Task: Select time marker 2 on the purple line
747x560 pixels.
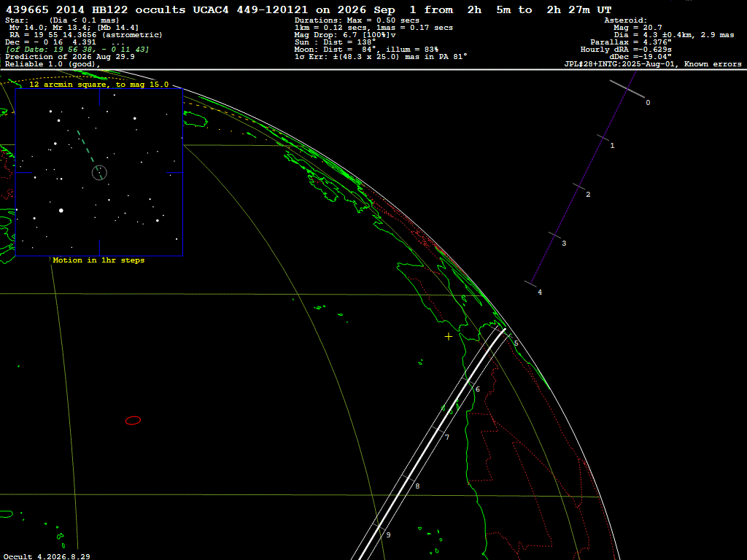Action: coord(588,194)
